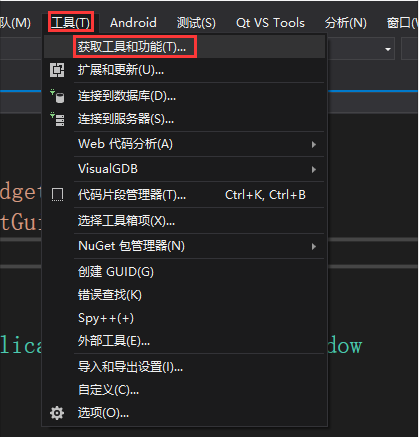Launch Spy++(+) from the menu

[184, 318]
